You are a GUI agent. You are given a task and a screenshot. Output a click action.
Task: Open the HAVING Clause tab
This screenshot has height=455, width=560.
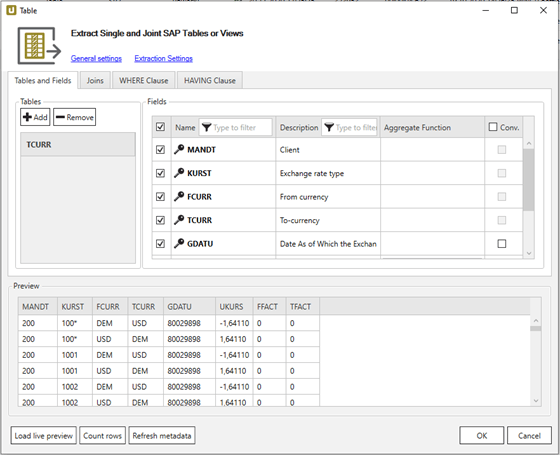coord(210,80)
